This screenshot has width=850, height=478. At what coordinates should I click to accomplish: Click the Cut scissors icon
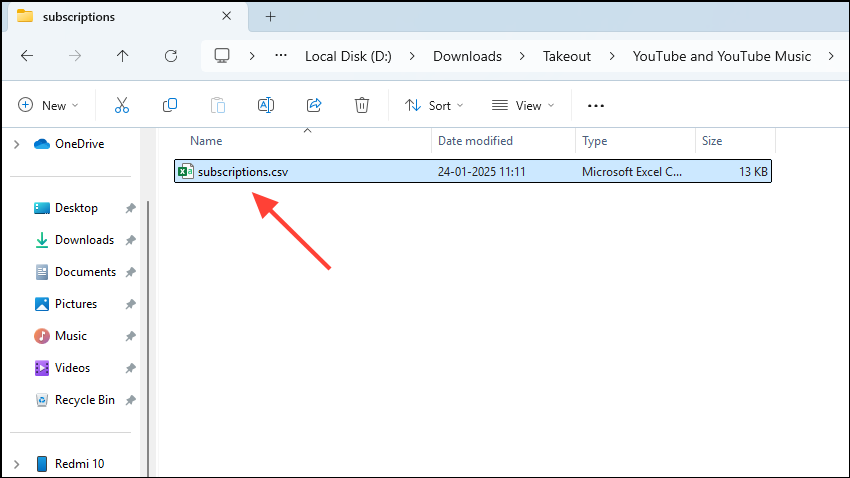(x=122, y=105)
